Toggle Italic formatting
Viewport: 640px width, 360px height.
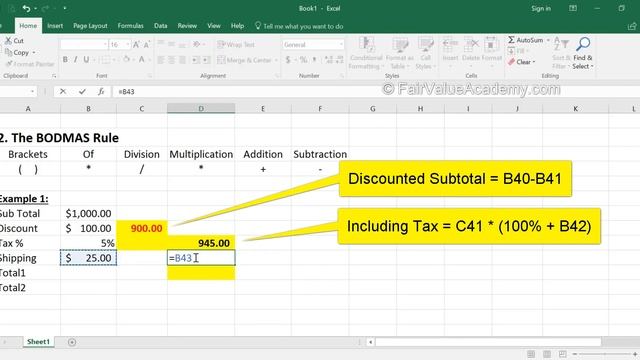tap(76, 60)
